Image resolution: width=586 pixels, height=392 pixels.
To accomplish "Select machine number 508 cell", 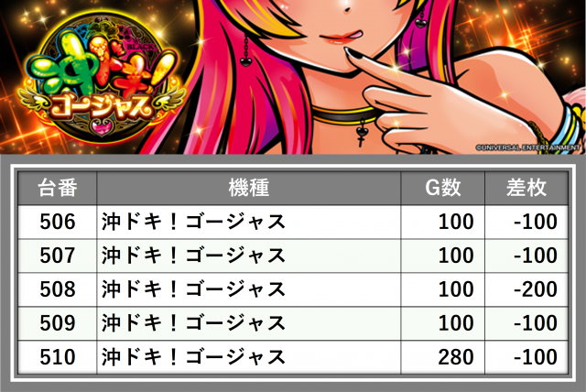I will [58, 289].
